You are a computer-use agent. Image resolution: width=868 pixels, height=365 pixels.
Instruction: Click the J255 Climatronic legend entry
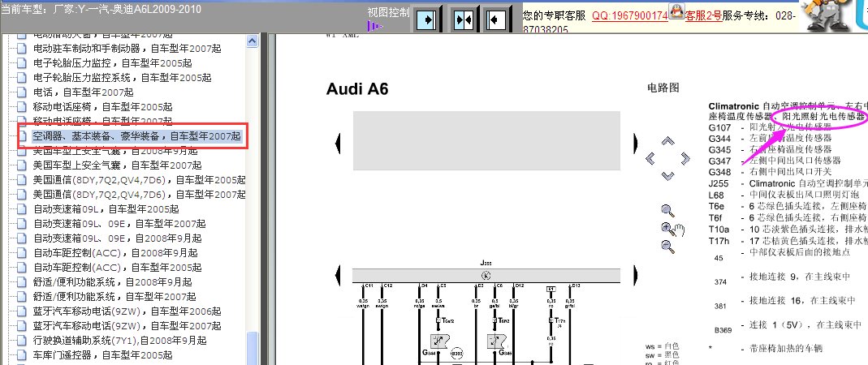click(788, 183)
